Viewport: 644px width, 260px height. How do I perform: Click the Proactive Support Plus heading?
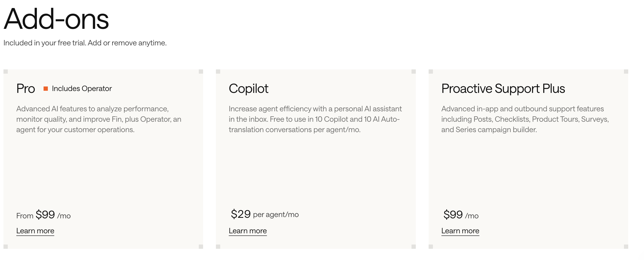pos(503,89)
